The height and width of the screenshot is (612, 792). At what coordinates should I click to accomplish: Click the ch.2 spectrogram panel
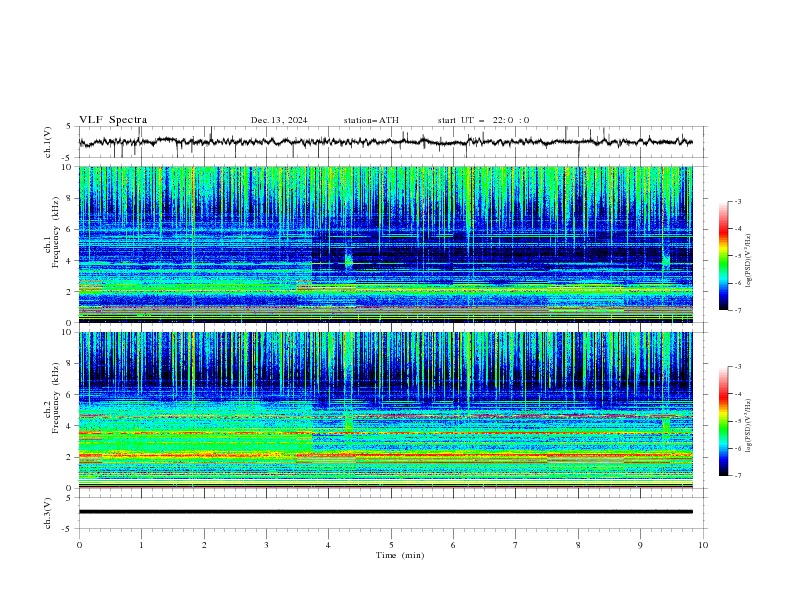tap(386, 410)
